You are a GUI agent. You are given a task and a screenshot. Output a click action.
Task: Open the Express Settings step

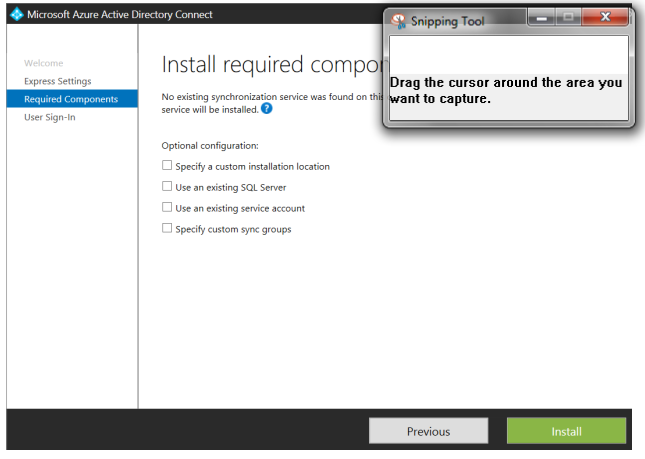point(58,81)
